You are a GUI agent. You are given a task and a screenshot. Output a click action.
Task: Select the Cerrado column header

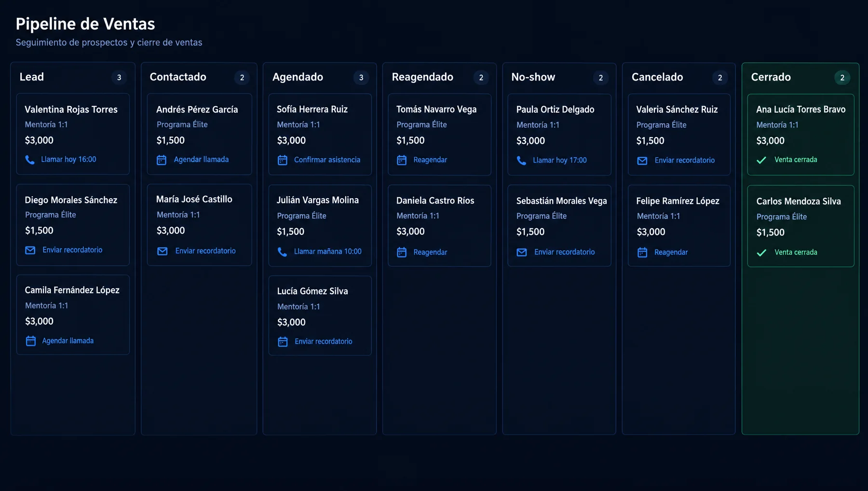pos(771,77)
